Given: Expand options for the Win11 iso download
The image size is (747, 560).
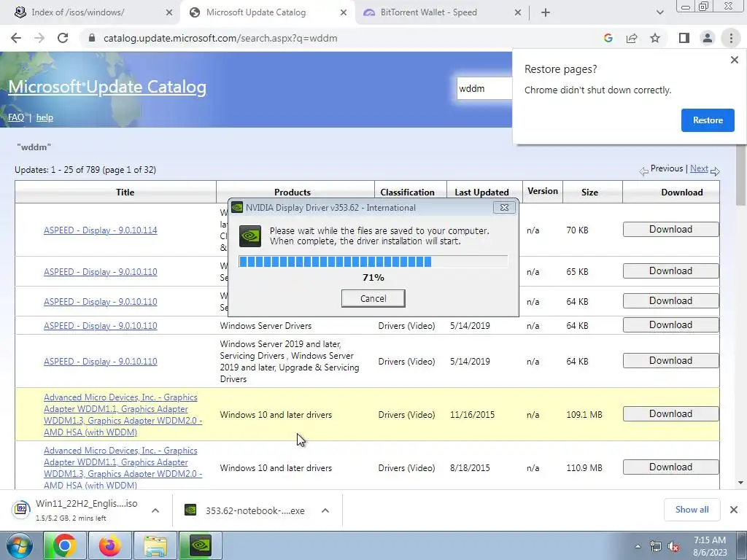Looking at the screenshot, I should click(x=155, y=510).
